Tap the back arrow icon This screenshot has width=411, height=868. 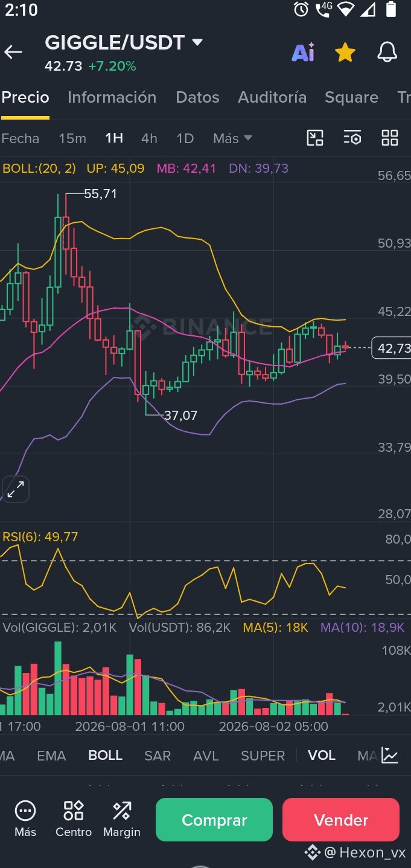pyautogui.click(x=13, y=52)
